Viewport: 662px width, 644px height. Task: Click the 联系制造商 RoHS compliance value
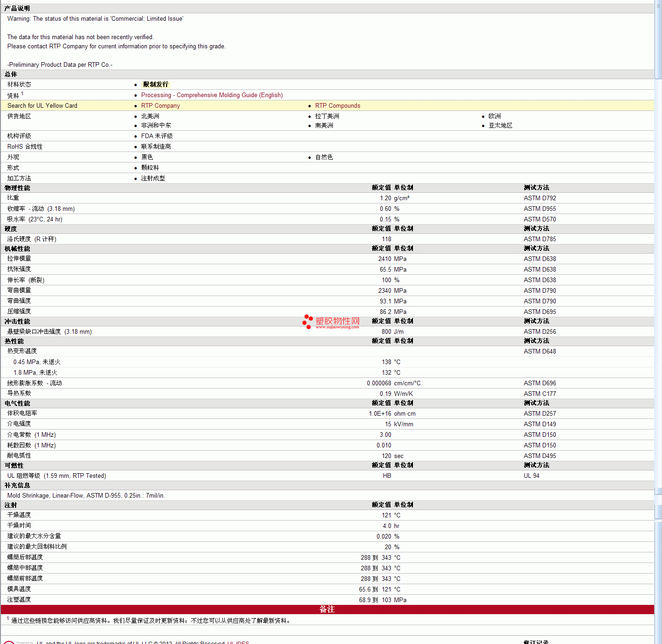156,147
